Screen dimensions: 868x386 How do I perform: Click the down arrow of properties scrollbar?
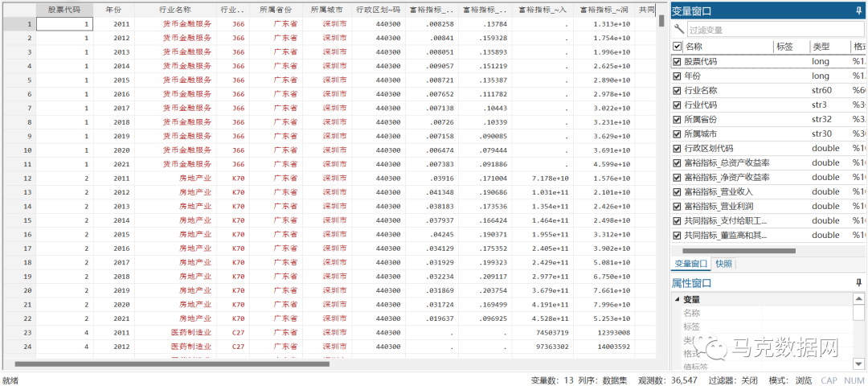[858, 363]
